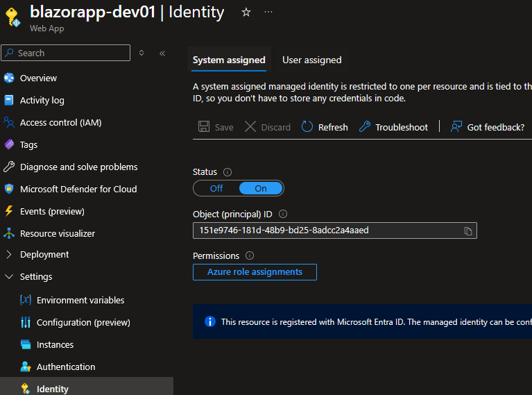Screen dimensions: 532x395
Task: Click the info icon next to Object (principal) ID
Action: click(283, 214)
